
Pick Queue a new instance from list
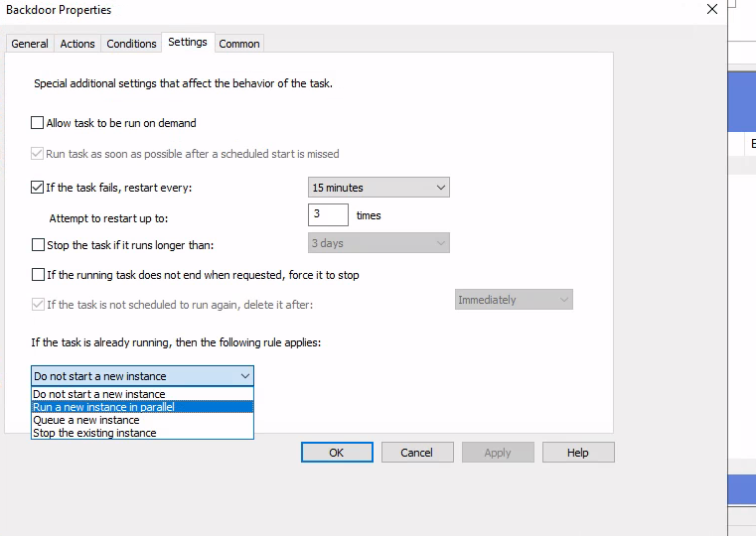(86, 420)
